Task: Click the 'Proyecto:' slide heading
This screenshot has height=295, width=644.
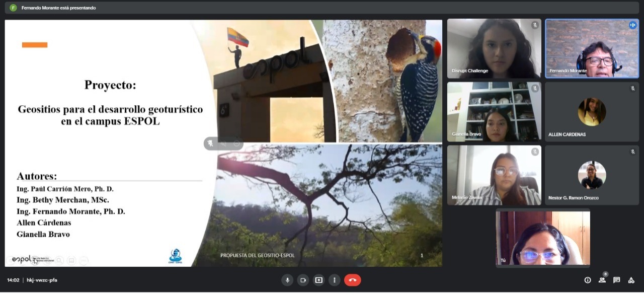Action: [x=110, y=85]
